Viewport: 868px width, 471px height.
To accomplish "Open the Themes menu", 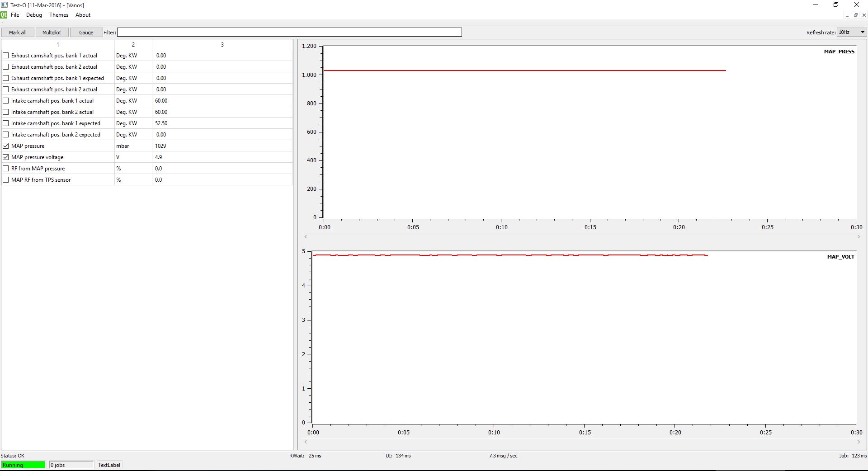I will (x=59, y=15).
